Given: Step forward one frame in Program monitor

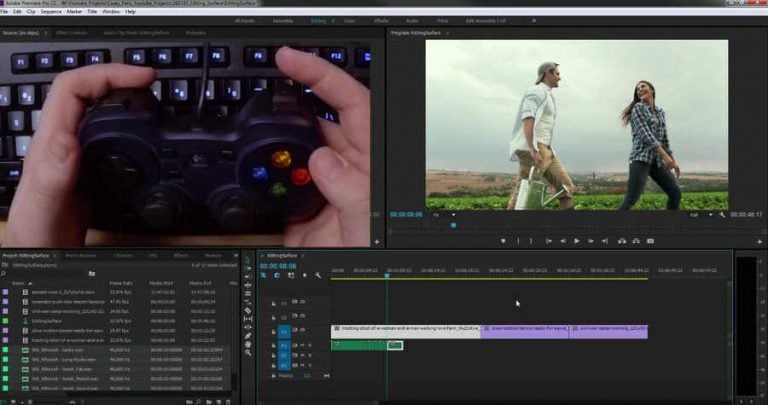Looking at the screenshot, I should (590, 241).
